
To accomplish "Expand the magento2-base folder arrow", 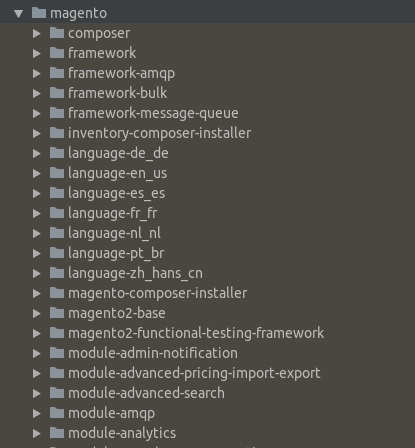I will pos(37,313).
